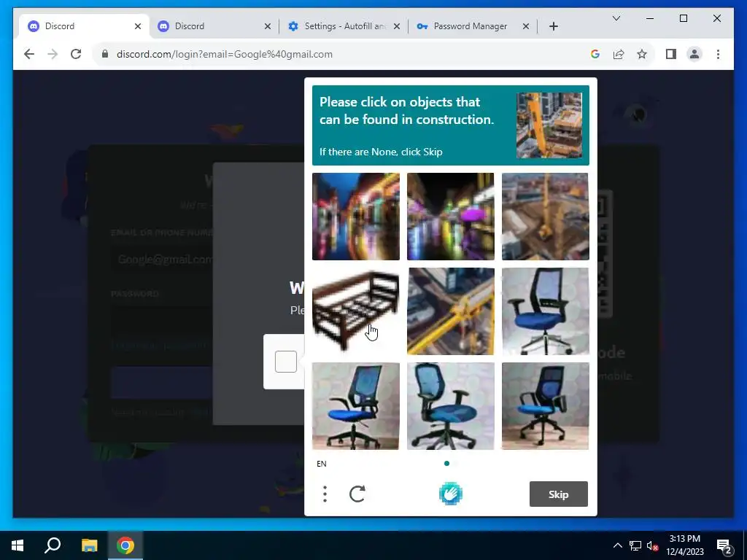Open the Chrome profile avatar
The height and width of the screenshot is (560, 747).
pos(694,54)
